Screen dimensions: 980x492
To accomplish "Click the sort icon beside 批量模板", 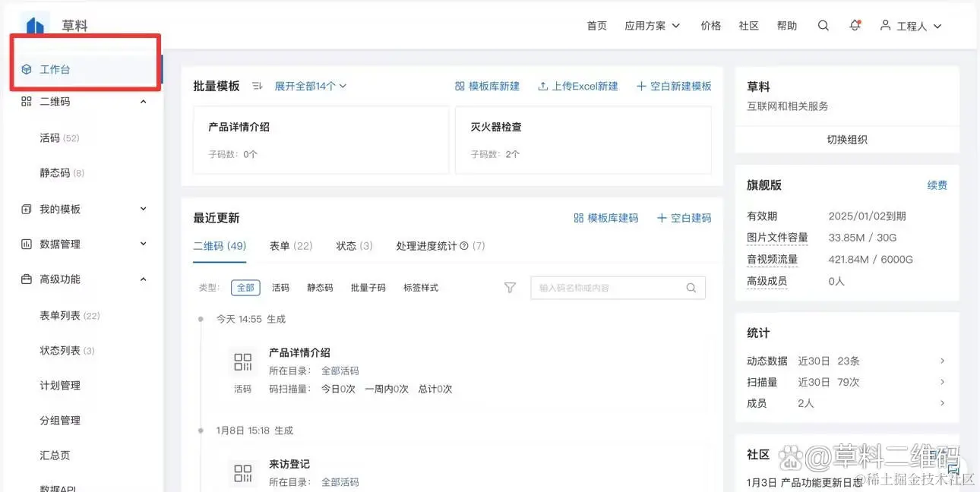I will pos(257,86).
